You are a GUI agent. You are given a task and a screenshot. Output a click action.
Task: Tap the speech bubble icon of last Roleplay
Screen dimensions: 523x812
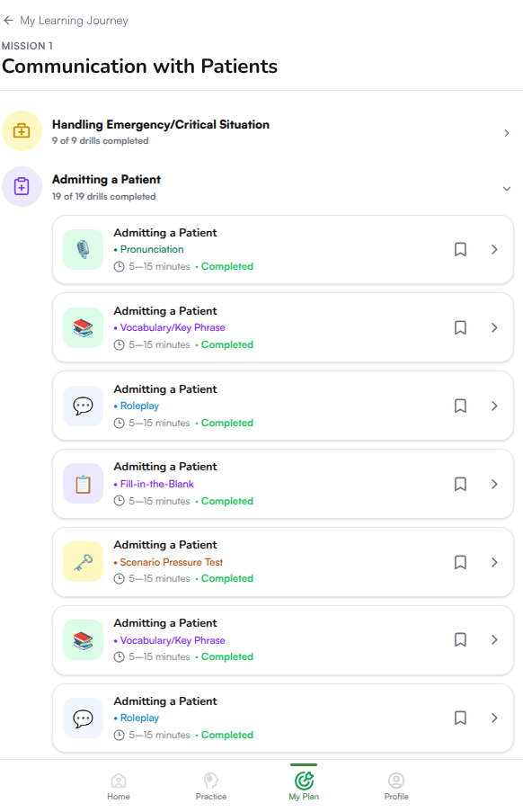click(83, 718)
